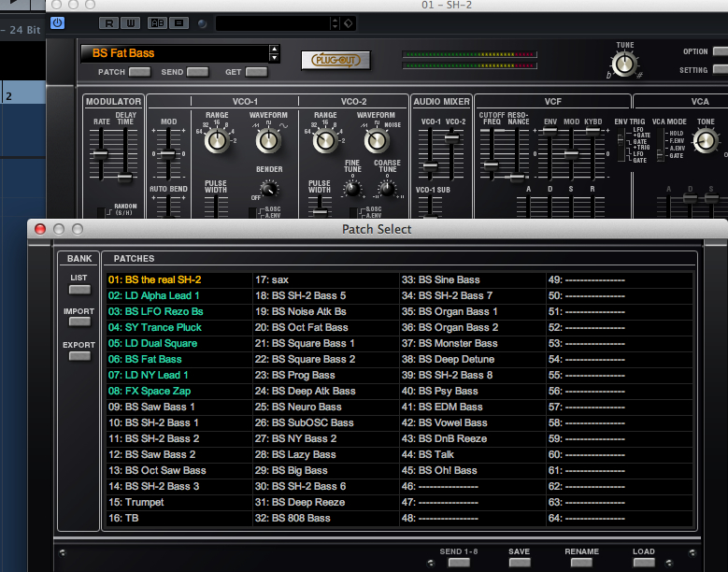Screen dimensions: 728x572
Task: Click the A/B compare settings icon
Action: tap(157, 23)
